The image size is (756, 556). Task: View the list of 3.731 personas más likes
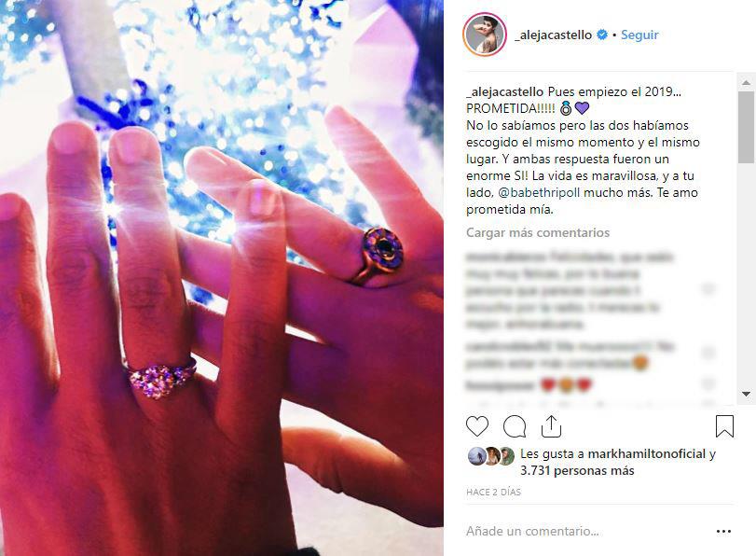[x=577, y=470]
